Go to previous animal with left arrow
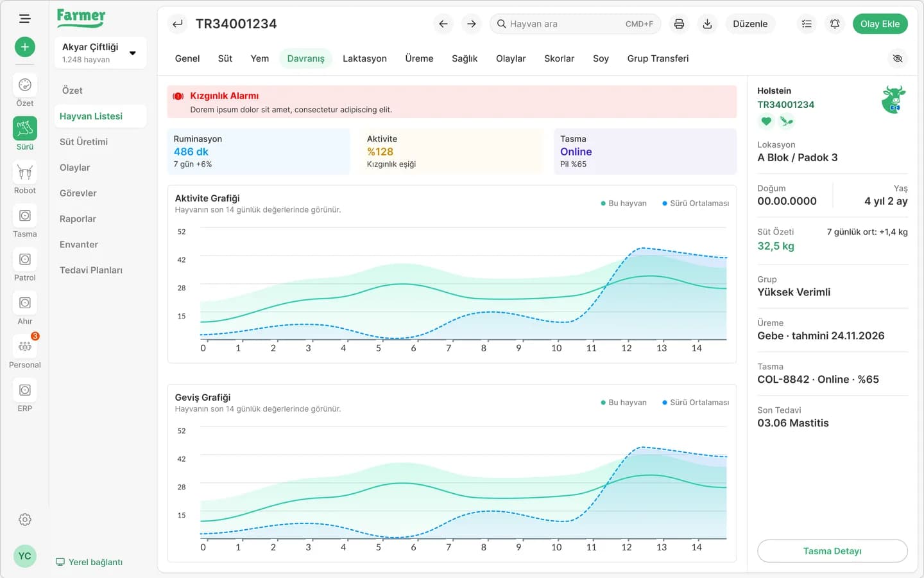 tap(443, 24)
